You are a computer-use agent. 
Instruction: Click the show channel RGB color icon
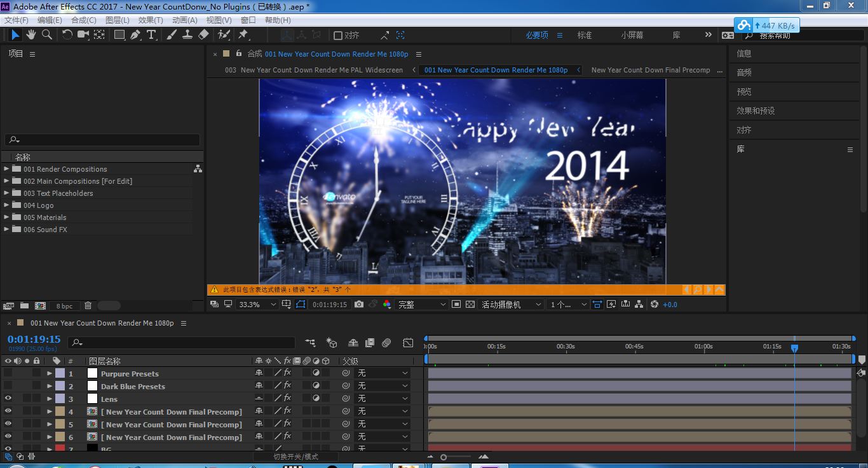coord(387,305)
